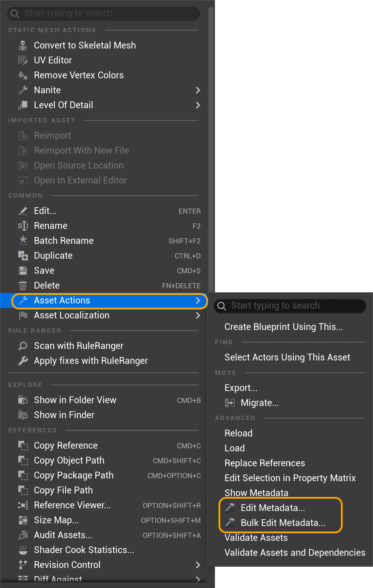373x588 pixels.
Task: Click the Show in Folder View icon
Action: 23,400
